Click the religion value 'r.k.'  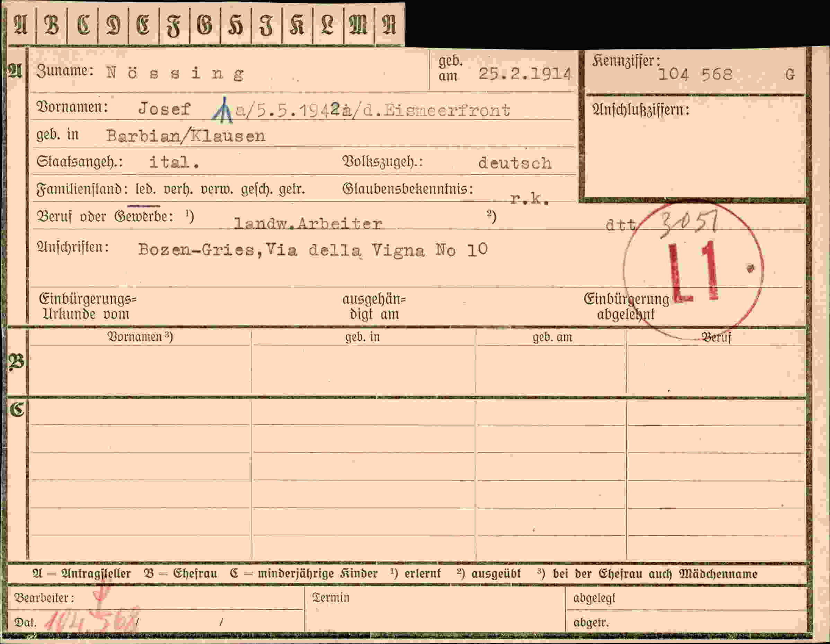pos(530,198)
